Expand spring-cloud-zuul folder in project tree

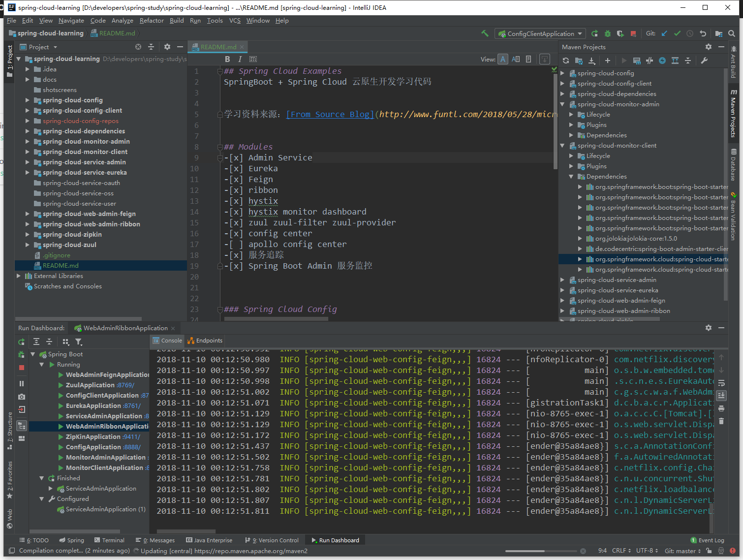(x=28, y=245)
